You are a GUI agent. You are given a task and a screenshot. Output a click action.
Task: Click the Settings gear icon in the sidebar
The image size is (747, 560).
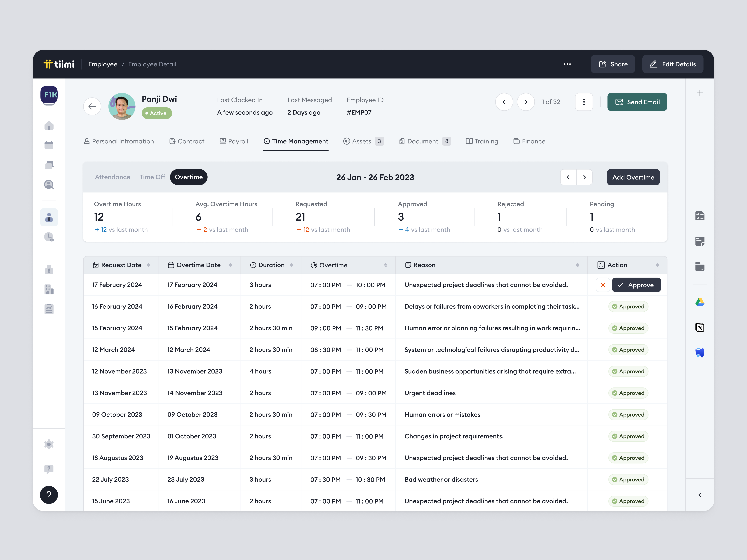click(x=49, y=445)
